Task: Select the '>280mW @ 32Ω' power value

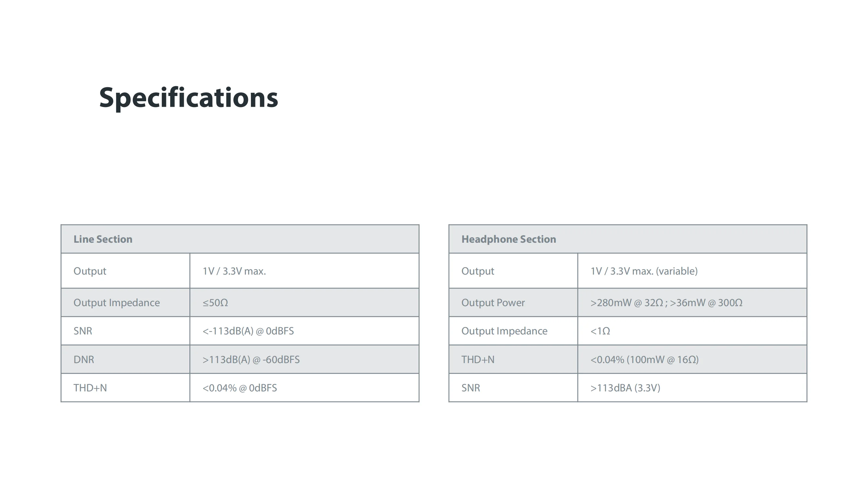Action: [x=627, y=303]
